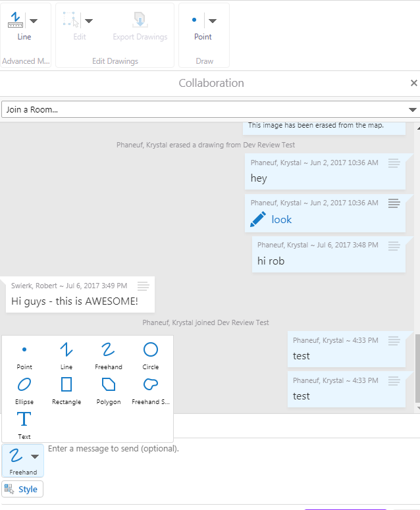The image size is (420, 510).
Task: Open the Style button
Action: (22, 489)
